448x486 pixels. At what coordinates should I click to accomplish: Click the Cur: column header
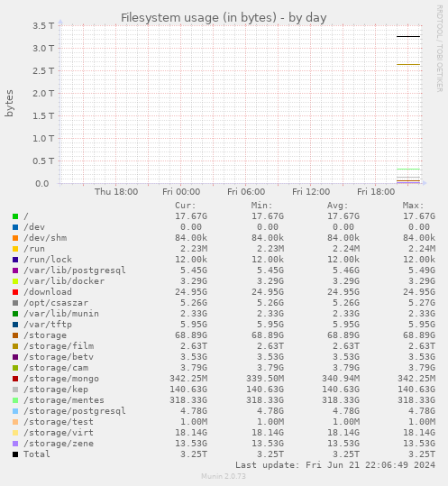[186, 206]
